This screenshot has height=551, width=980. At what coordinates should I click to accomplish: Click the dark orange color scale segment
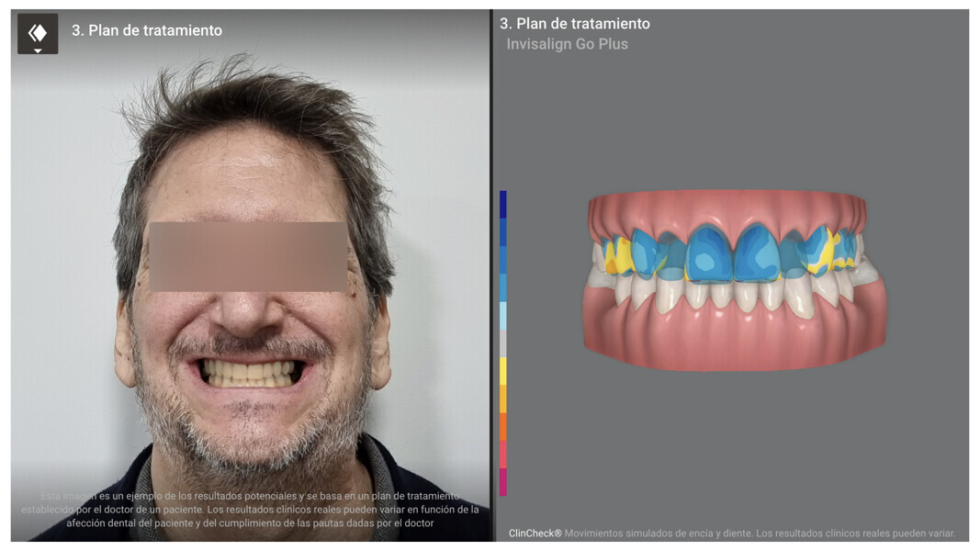pyautogui.click(x=502, y=426)
